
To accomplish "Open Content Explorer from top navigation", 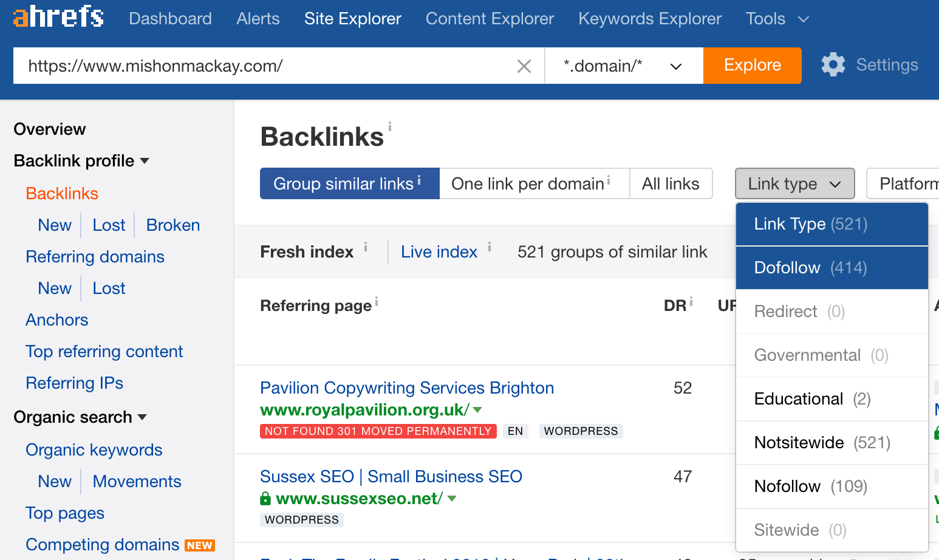I will click(490, 19).
